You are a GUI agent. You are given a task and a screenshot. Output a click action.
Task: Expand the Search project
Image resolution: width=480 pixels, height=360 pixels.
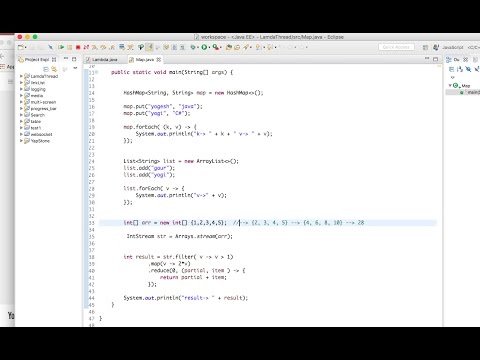pyautogui.click(x=21, y=115)
